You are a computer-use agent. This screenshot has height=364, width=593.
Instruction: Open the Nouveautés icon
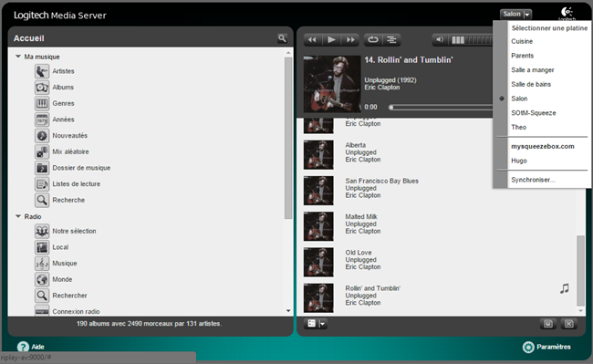[x=42, y=135]
